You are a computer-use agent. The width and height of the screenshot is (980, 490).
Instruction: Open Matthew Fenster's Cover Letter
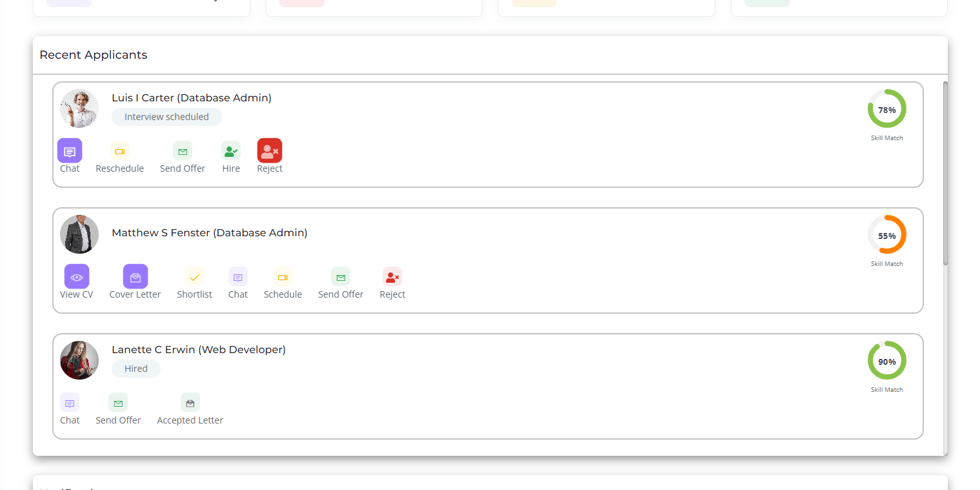pyautogui.click(x=135, y=277)
